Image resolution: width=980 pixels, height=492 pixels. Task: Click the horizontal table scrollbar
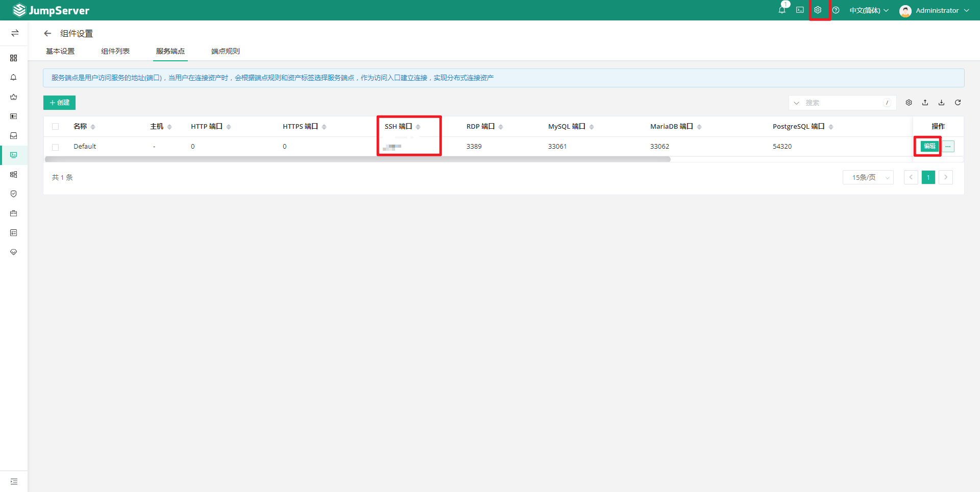tap(357, 159)
